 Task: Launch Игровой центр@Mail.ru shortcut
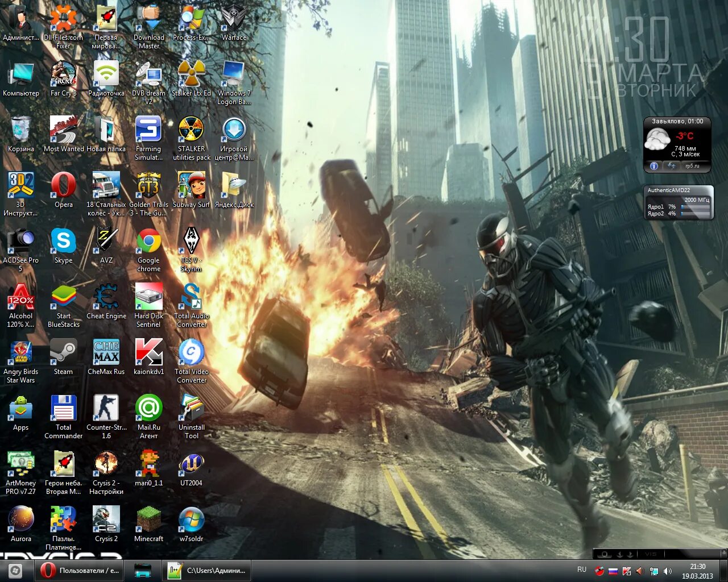[234, 138]
